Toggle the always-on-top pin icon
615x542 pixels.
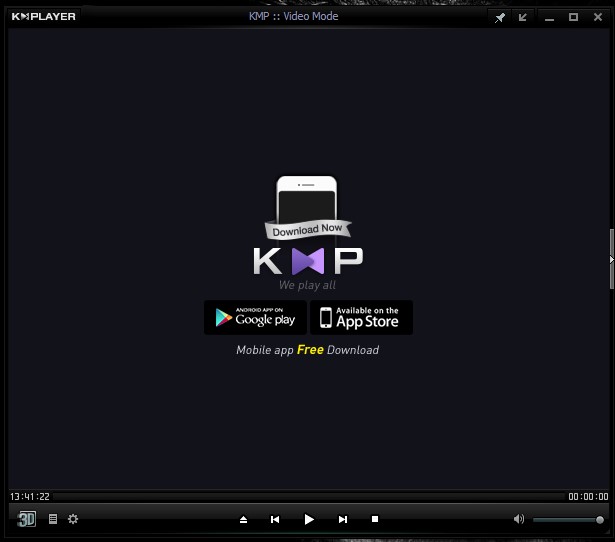pos(500,17)
